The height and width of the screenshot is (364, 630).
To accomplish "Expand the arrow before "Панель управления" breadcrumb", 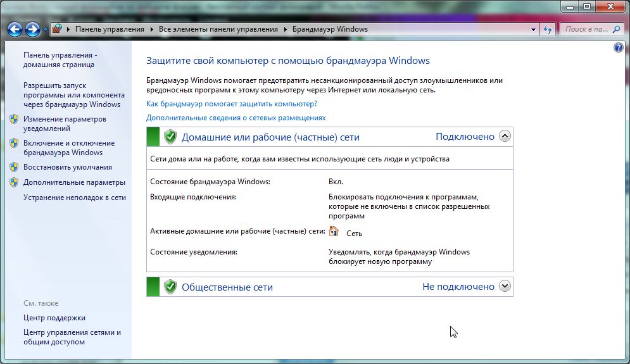I will [x=68, y=29].
